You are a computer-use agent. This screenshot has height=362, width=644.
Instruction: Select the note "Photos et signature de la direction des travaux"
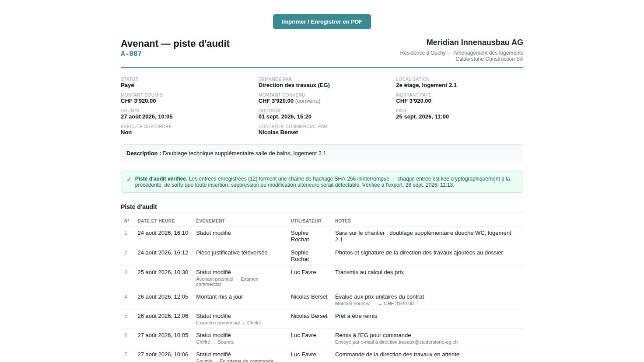394,253
